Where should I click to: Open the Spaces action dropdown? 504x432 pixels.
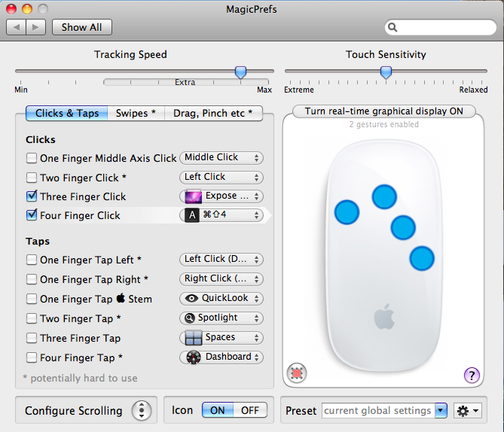click(221, 338)
